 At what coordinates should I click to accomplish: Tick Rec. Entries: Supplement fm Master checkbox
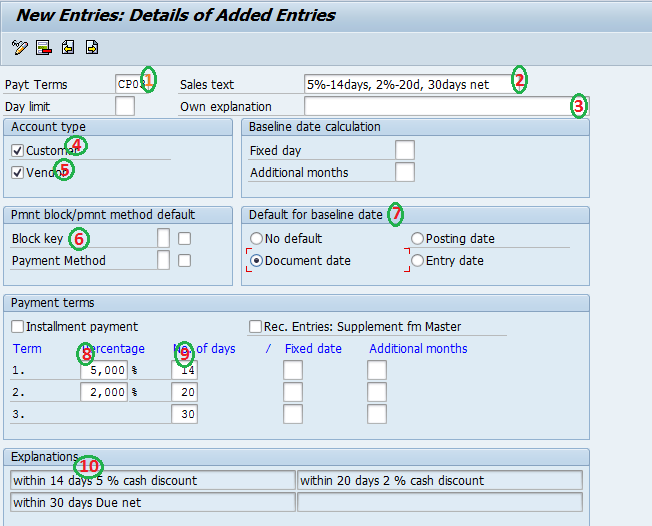tap(255, 327)
